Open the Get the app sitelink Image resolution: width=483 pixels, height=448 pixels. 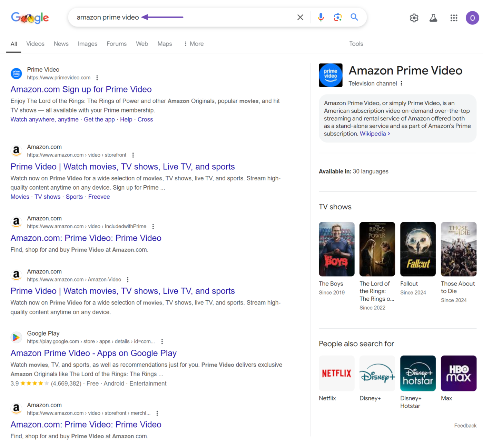click(99, 119)
